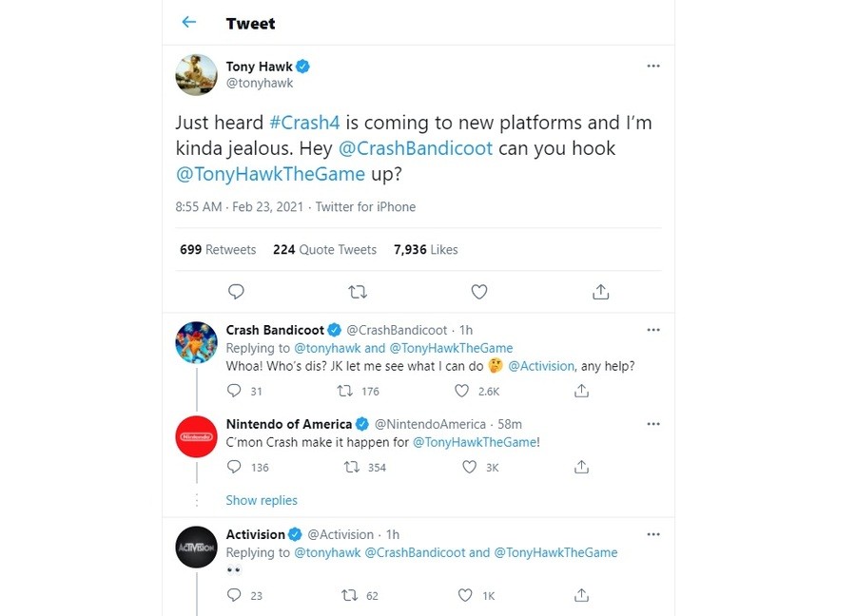Share the Activision reply tweet
Image resolution: width=856 pixels, height=616 pixels.
[582, 595]
